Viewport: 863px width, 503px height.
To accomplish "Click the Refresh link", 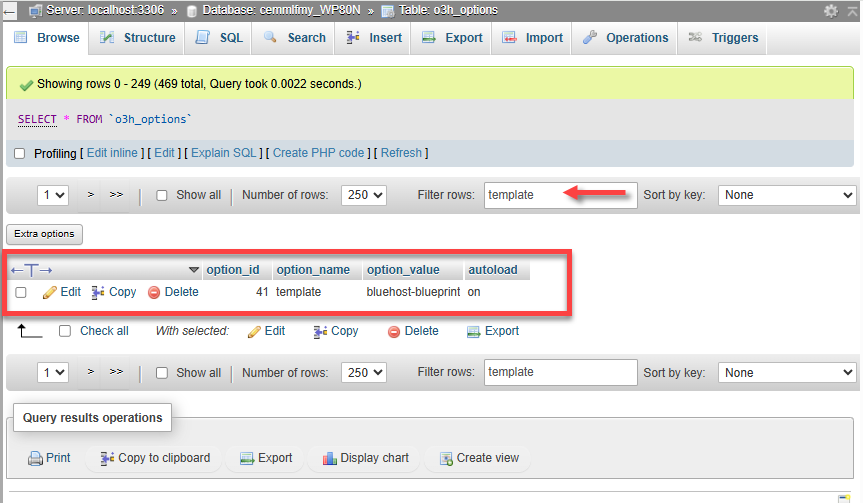I will tap(401, 153).
